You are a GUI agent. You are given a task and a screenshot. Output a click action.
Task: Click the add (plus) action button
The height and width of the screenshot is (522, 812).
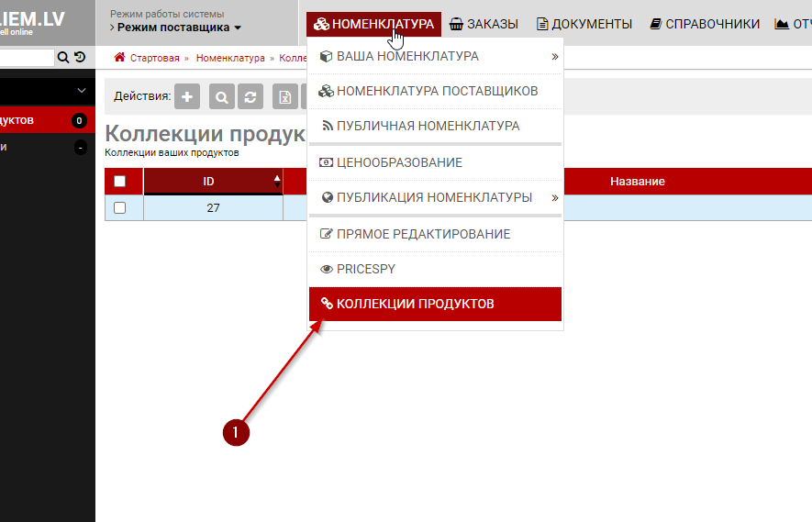click(x=187, y=96)
